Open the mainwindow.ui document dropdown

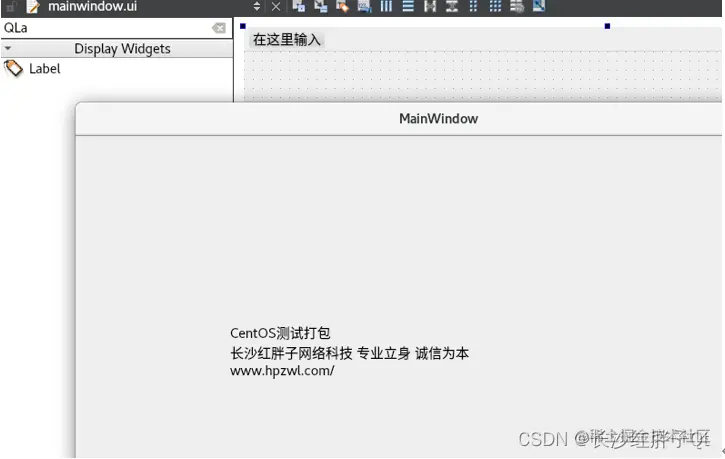click(257, 6)
